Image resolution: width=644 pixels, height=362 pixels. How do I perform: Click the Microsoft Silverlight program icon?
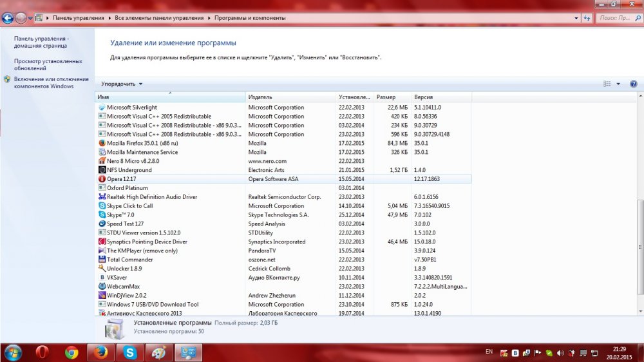102,107
